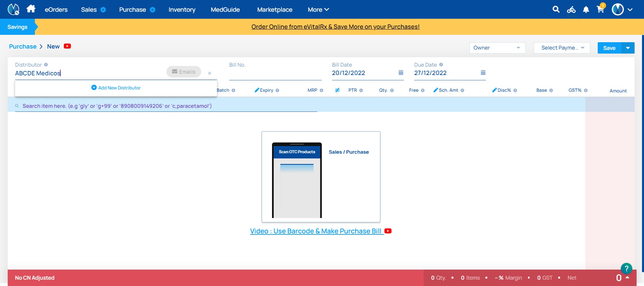The image size is (644, 286).
Task: Open the Save button dropdown arrow
Action: point(628,48)
